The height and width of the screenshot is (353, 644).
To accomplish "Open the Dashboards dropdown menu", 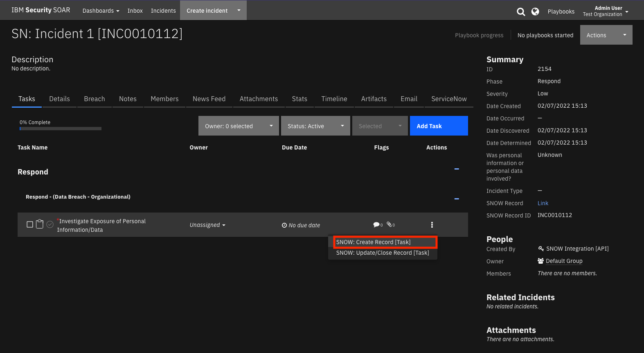I will click(x=101, y=11).
